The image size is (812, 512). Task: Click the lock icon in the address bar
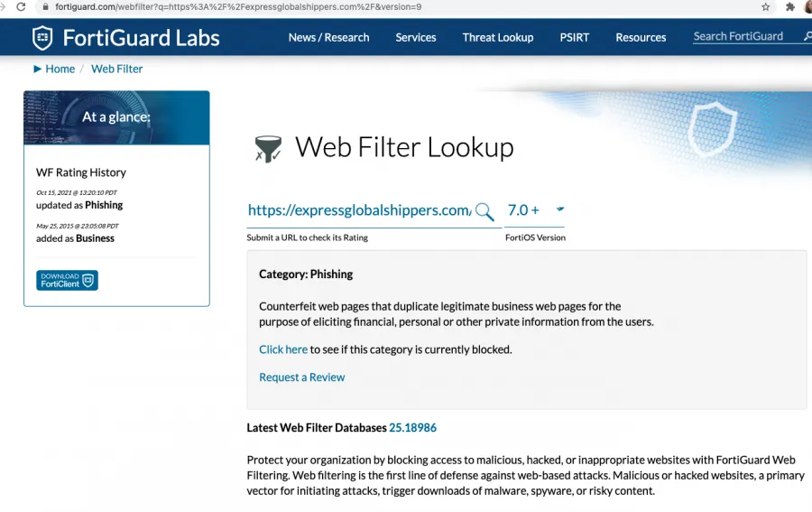46,6
